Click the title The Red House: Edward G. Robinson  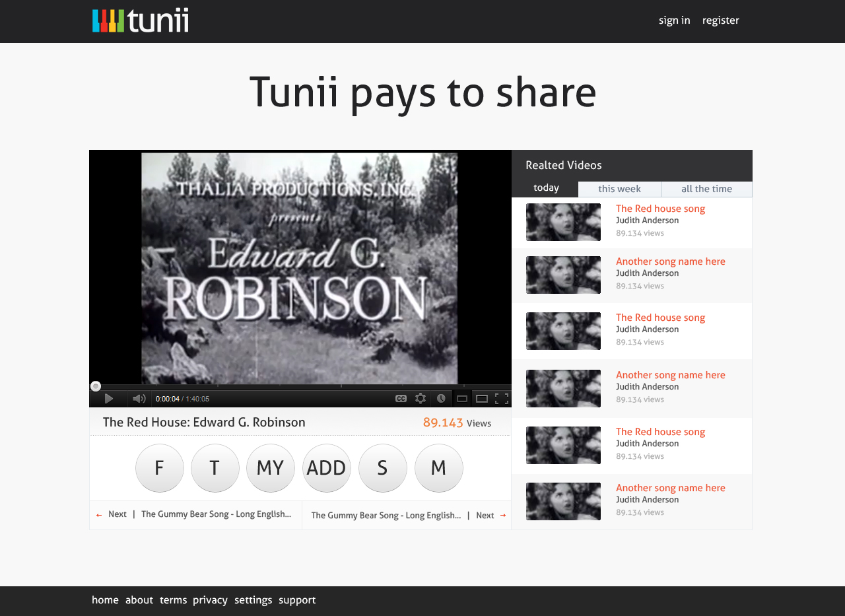tap(204, 423)
